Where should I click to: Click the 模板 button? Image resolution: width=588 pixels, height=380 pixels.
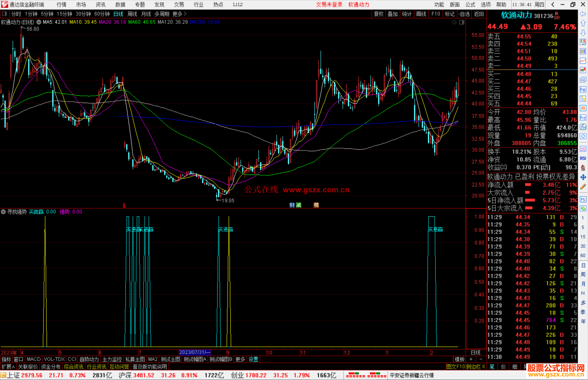point(460,359)
